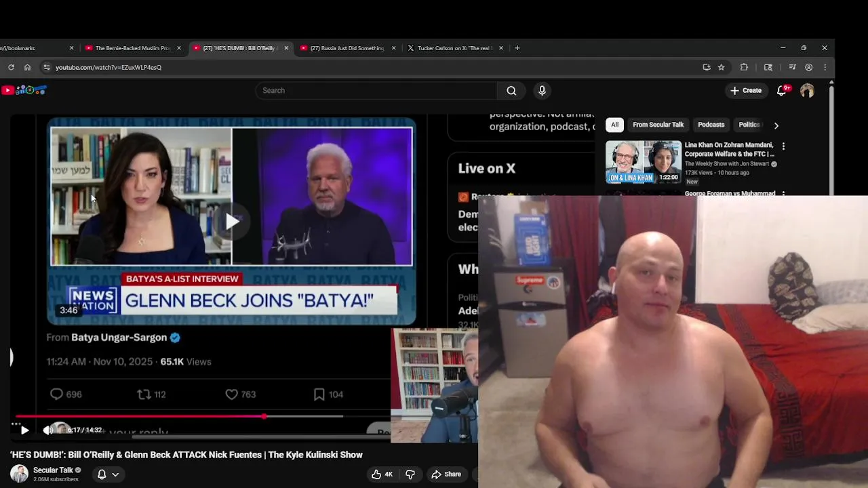Open tab search icon in toolbar
Screen dimensions: 868x488
[768, 67]
